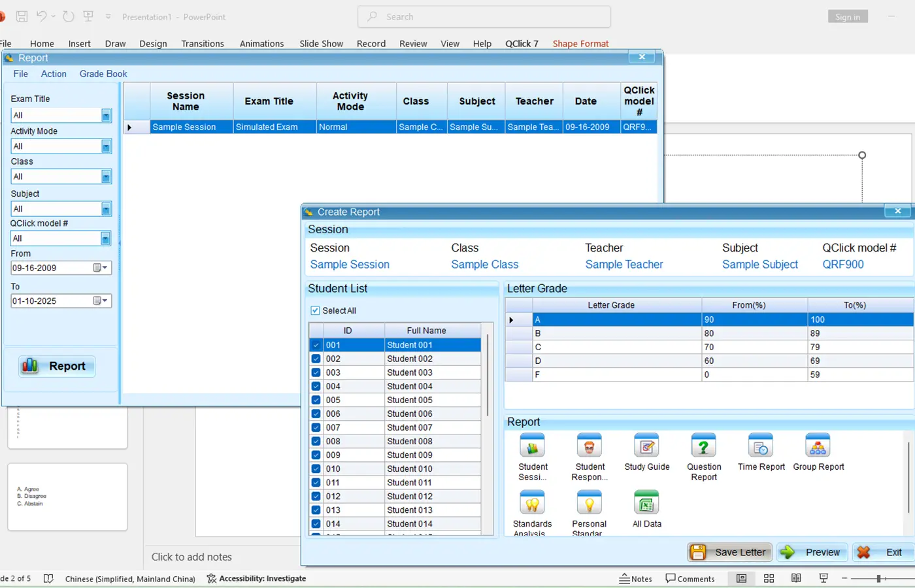Uncheck Student 001 checkbox
This screenshot has height=588, width=915.
tap(316, 345)
